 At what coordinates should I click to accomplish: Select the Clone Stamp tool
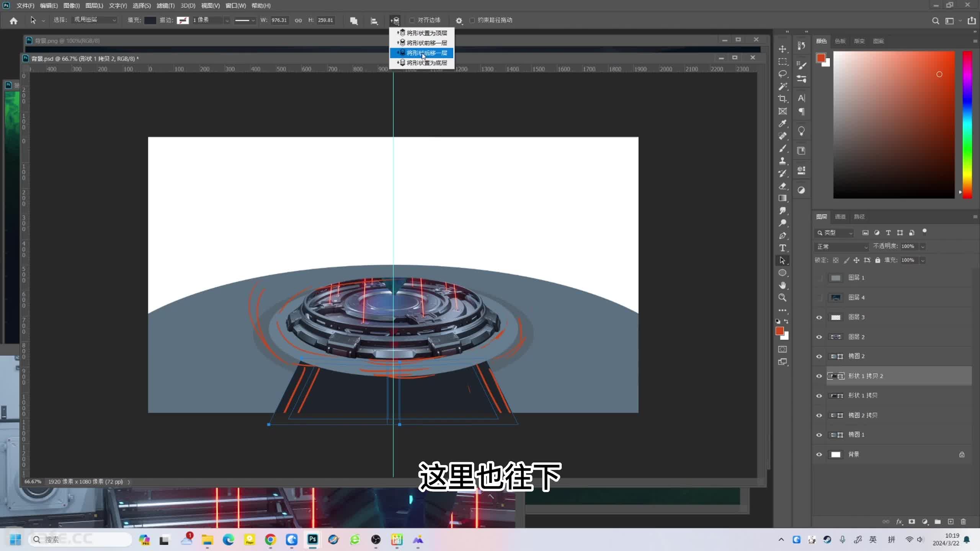click(x=782, y=161)
